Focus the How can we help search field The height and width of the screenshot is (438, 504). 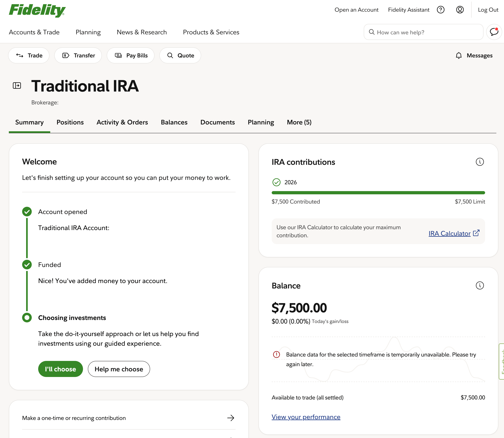pos(423,32)
